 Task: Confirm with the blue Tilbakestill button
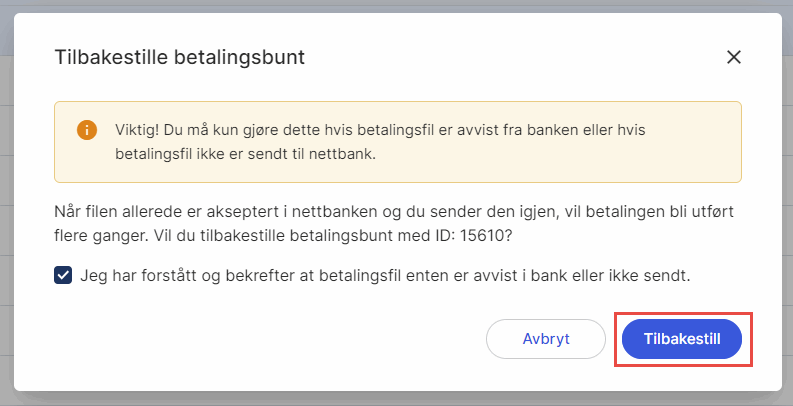pos(682,339)
